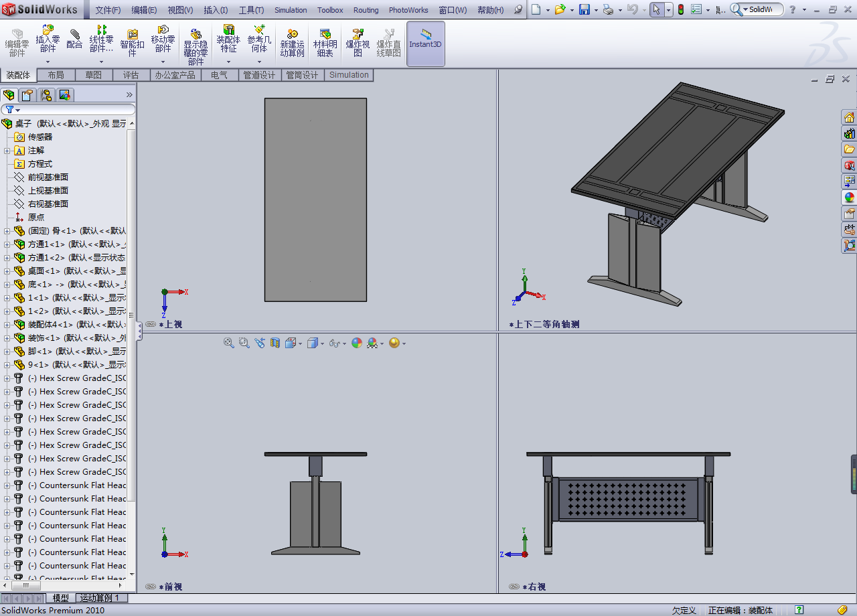
Task: Open the View Orientation cube dropdown
Action: click(x=294, y=343)
